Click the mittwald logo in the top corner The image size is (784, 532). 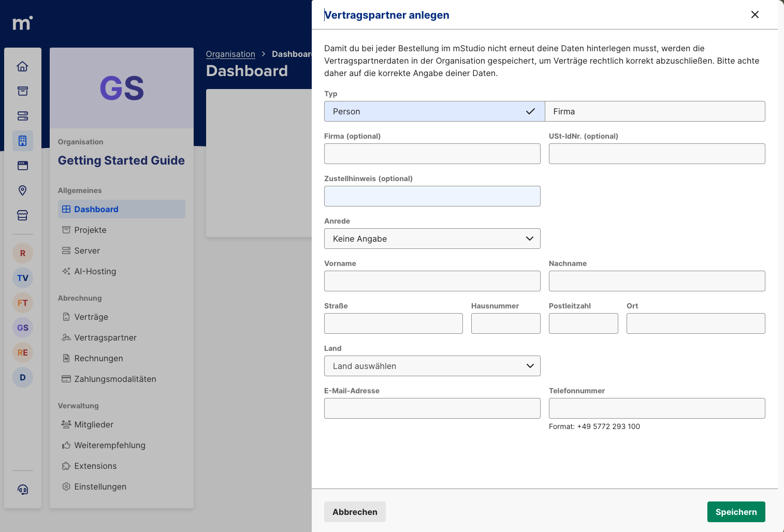(x=22, y=23)
